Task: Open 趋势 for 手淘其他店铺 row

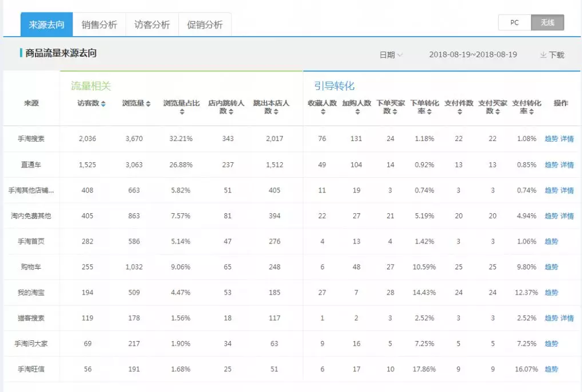Action: (x=551, y=190)
